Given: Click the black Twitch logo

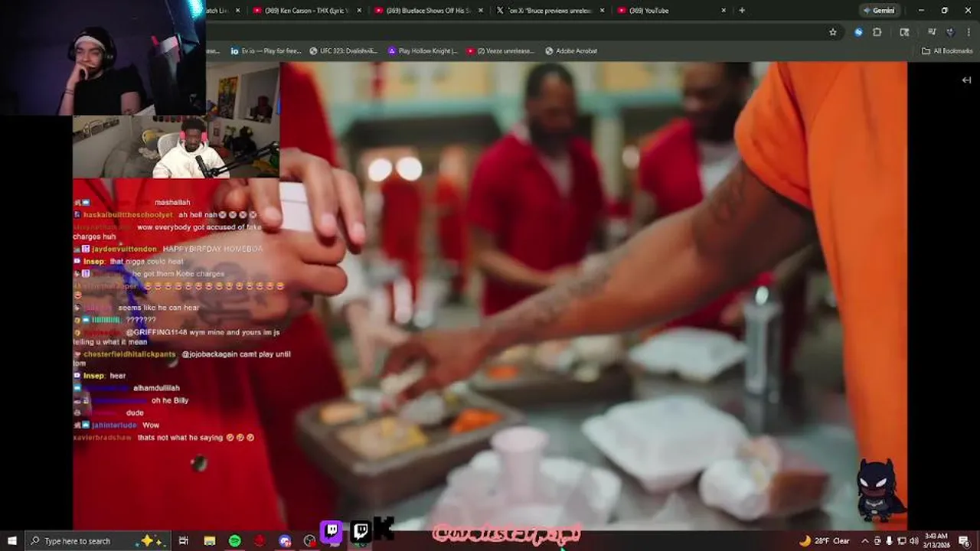Looking at the screenshot, I should [x=361, y=530].
